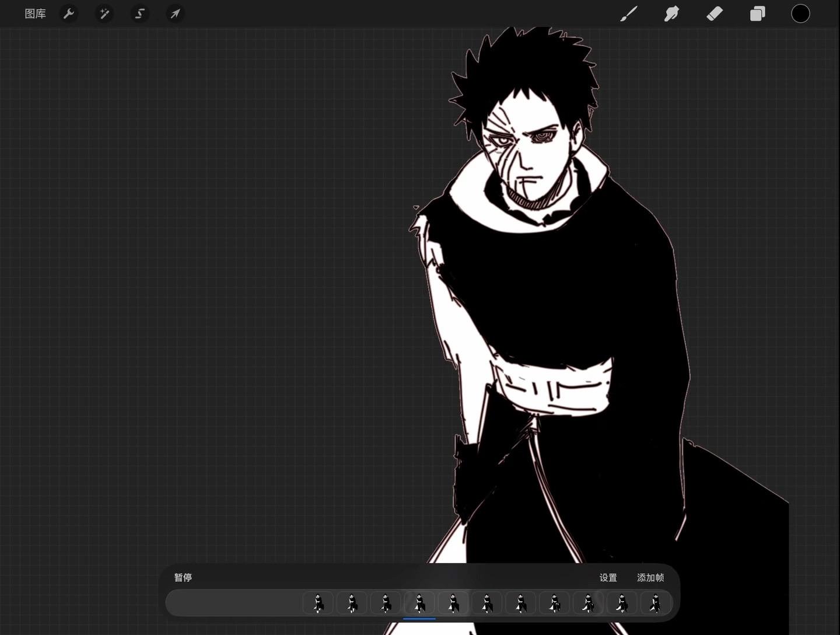Select the Smudge finger tool
840x635 pixels.
tap(671, 13)
